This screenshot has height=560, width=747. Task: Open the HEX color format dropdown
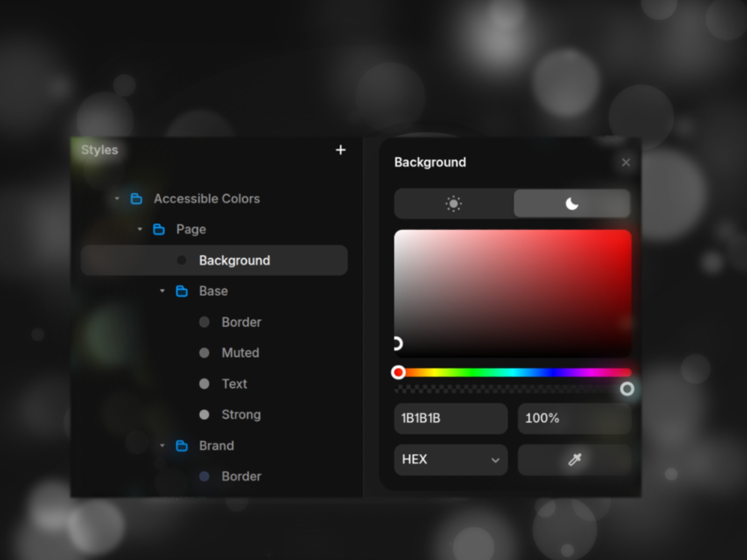tap(451, 460)
